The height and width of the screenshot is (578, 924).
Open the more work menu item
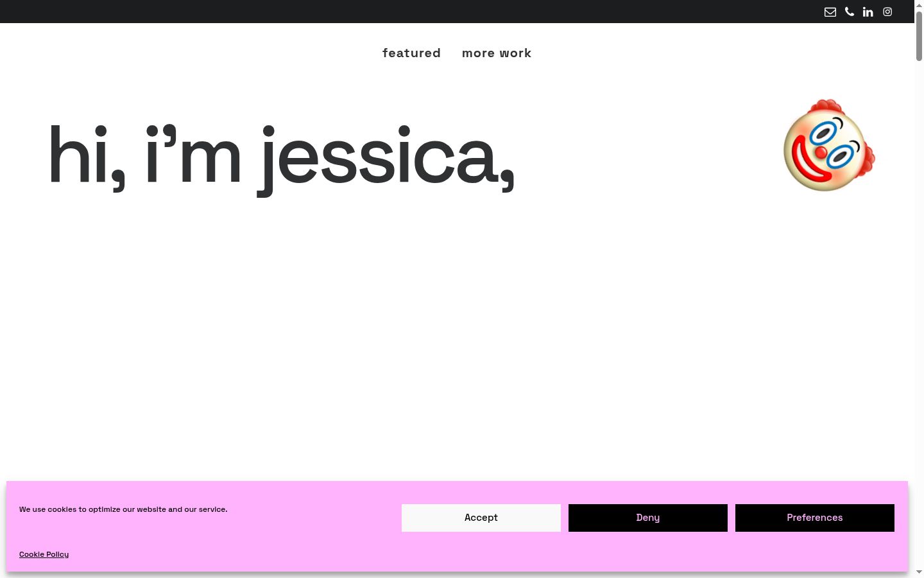tap(497, 53)
